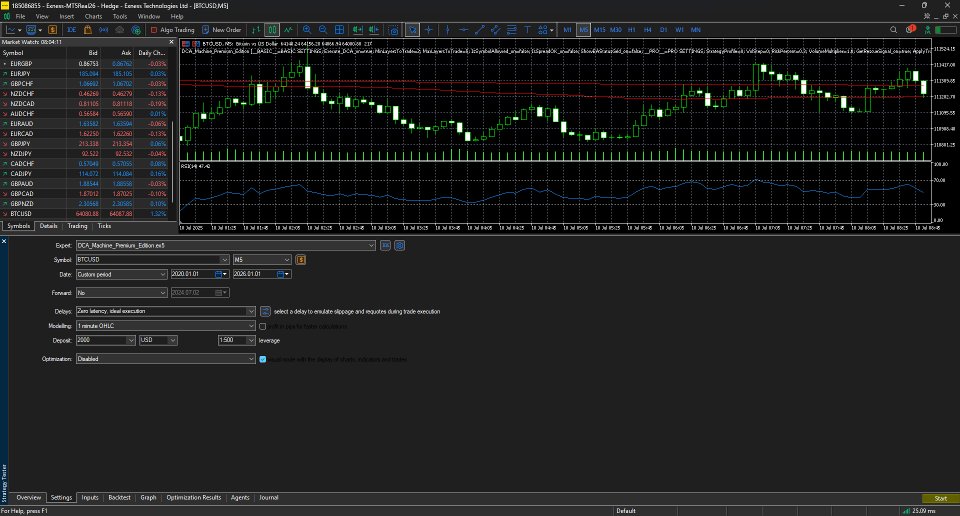Click the Signals toolbar icon
The height and width of the screenshot is (516, 960).
tap(103, 29)
